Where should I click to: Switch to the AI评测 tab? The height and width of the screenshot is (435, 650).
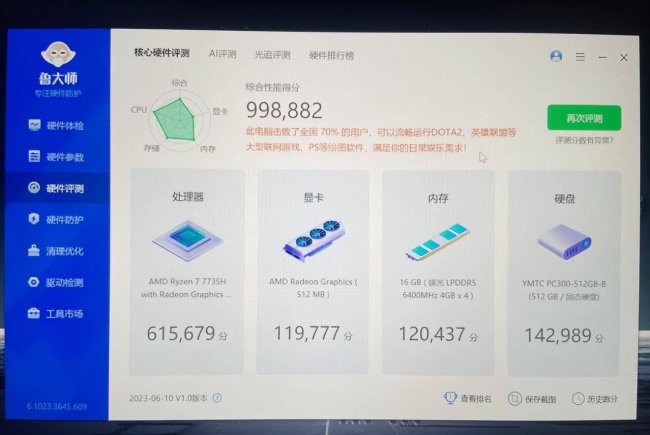point(223,54)
